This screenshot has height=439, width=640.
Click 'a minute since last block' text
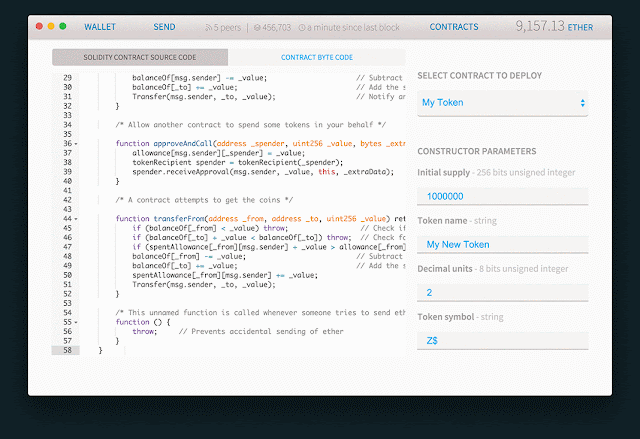pos(353,28)
